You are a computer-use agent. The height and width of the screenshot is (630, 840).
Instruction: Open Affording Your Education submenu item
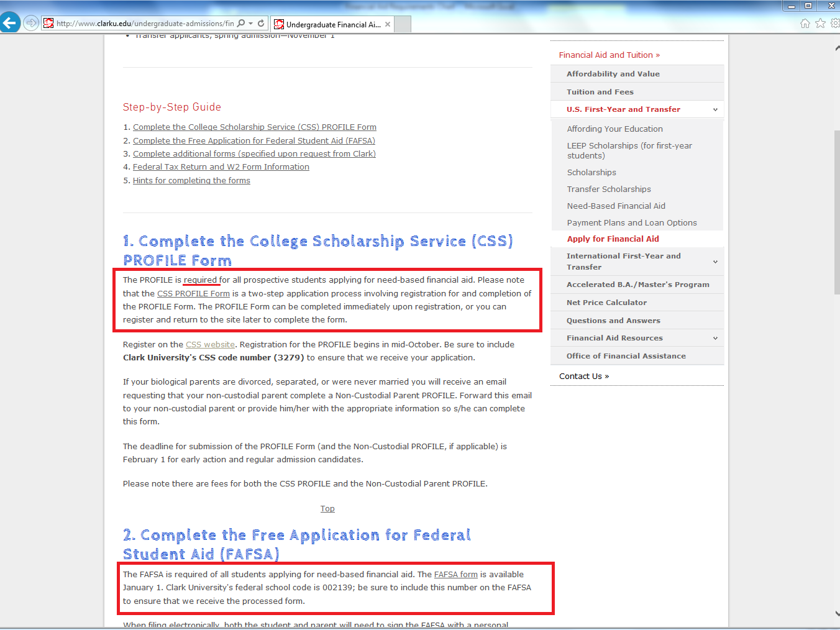pyautogui.click(x=614, y=129)
